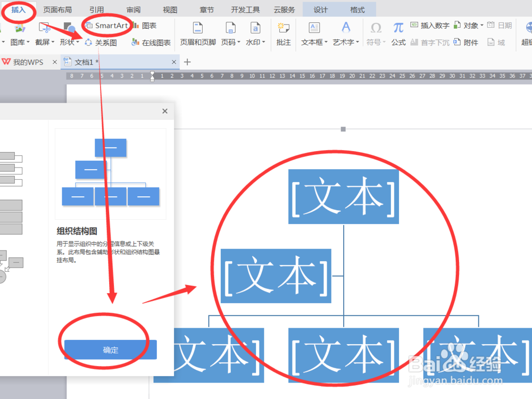Close the SmartArt selection dialog
This screenshot has width=532, height=399.
[165, 111]
